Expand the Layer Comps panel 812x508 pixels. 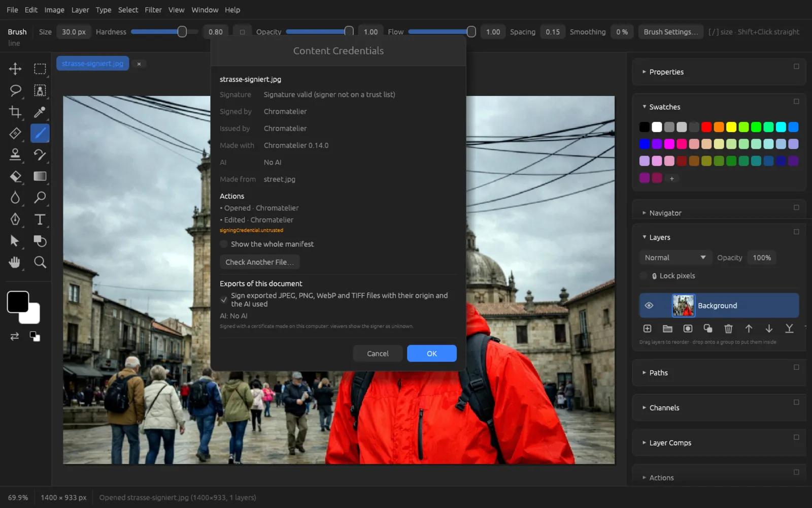(x=644, y=442)
